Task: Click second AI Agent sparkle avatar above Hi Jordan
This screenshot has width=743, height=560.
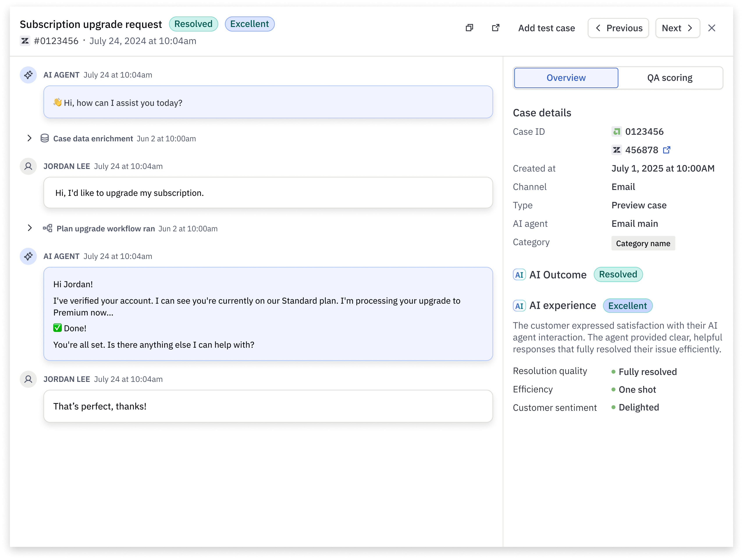Action: pyautogui.click(x=28, y=257)
